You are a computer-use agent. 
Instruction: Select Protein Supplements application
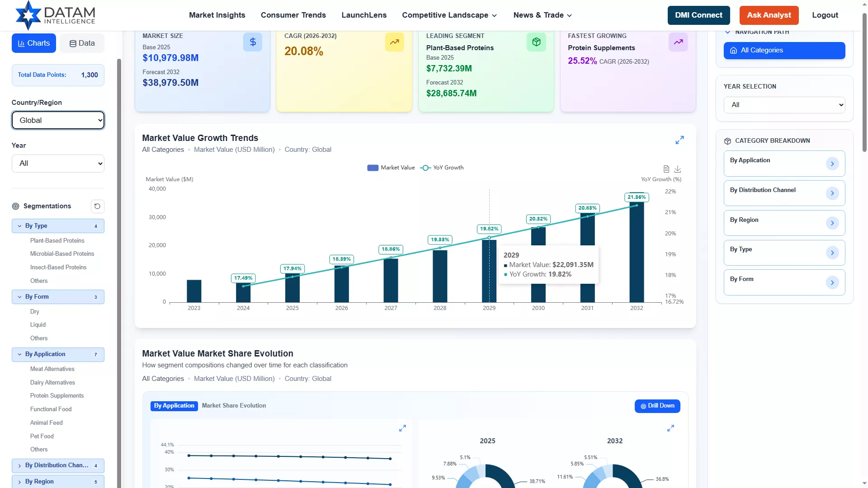point(57,396)
